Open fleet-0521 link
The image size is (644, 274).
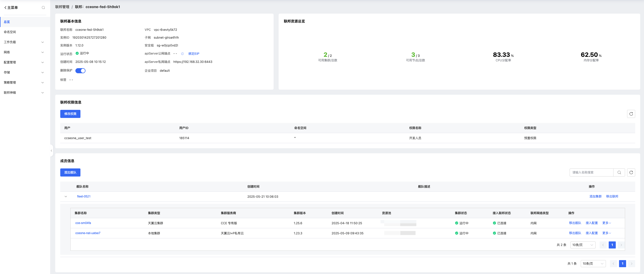coord(84,196)
